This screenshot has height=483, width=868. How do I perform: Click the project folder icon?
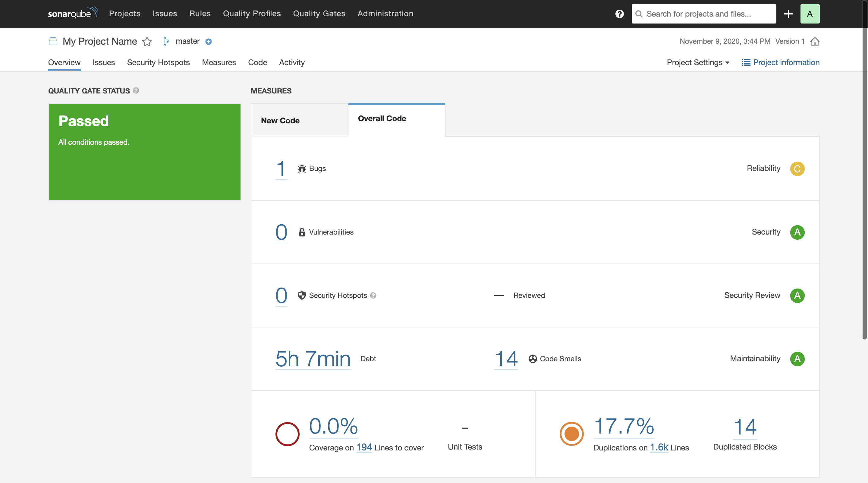pos(53,42)
